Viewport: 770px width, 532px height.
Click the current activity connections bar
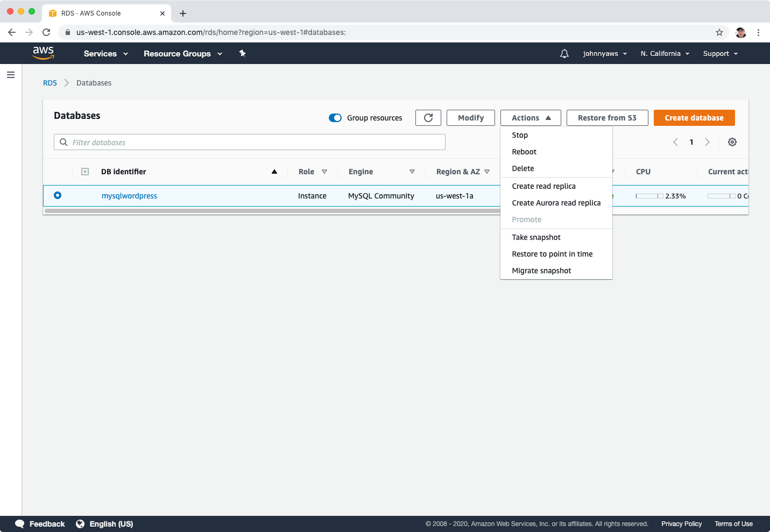pyautogui.click(x=722, y=196)
